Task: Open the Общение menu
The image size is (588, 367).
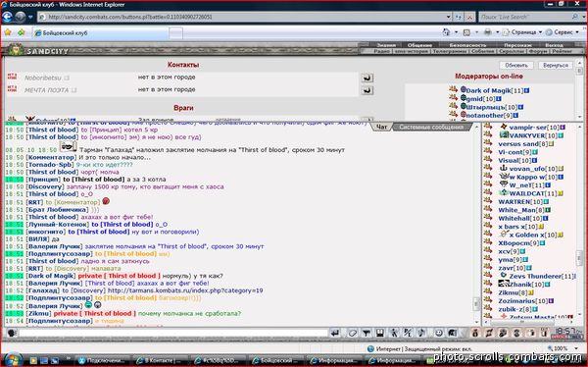Action: click(x=419, y=45)
